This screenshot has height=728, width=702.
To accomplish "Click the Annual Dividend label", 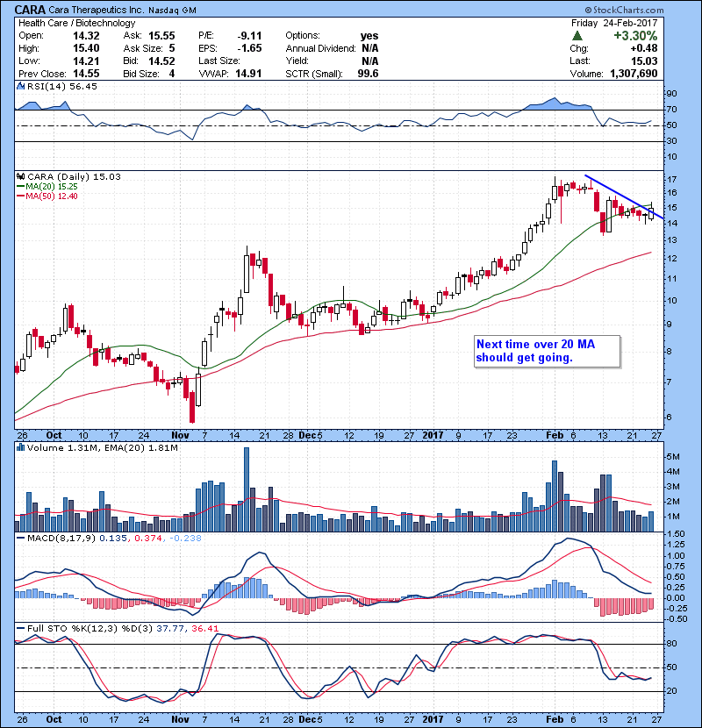I will tap(320, 48).
